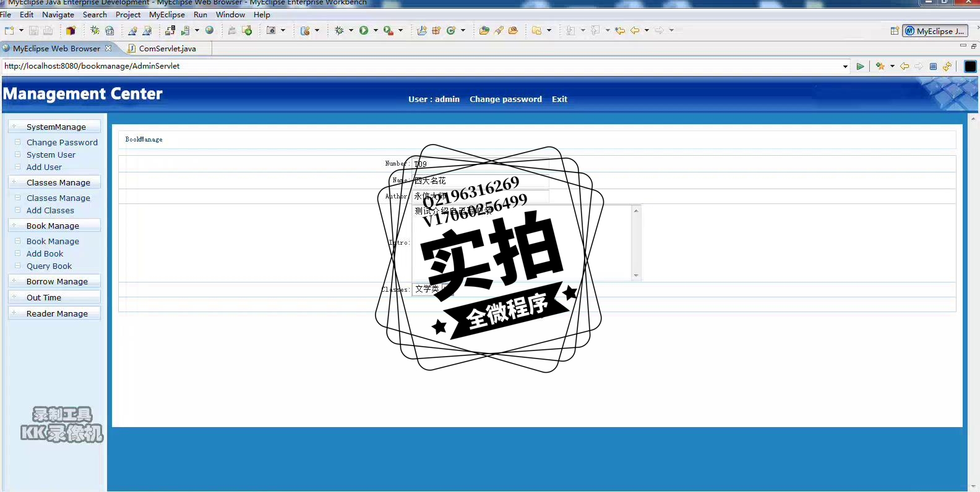Click the new server 2.0 icon
This screenshot has height=492, width=980.
click(110, 30)
